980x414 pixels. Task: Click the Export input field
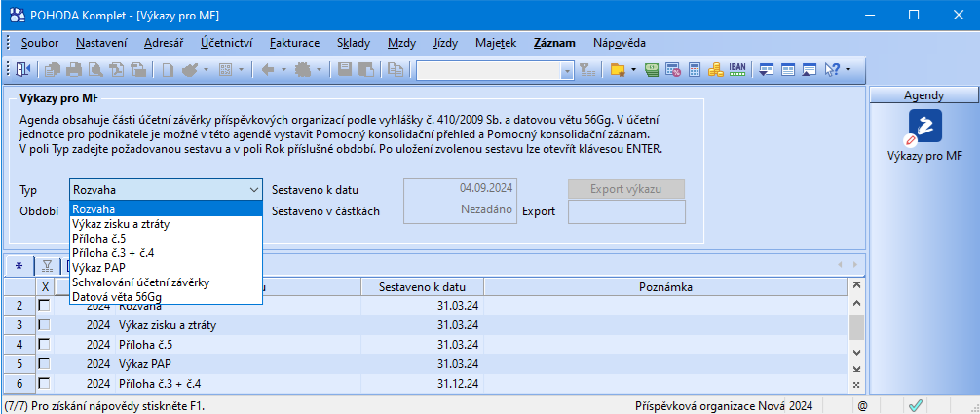[626, 211]
